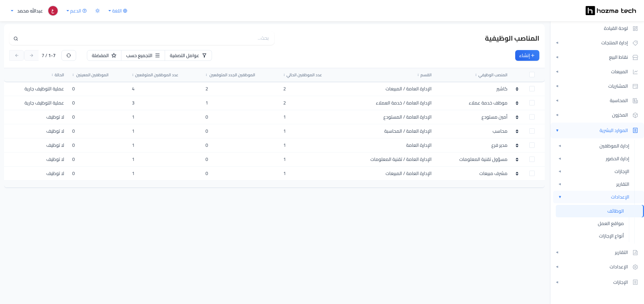The width and height of the screenshot is (644, 304).
Task: Click the drag handle for موظف خدمة عملاء row
Action: click(517, 103)
